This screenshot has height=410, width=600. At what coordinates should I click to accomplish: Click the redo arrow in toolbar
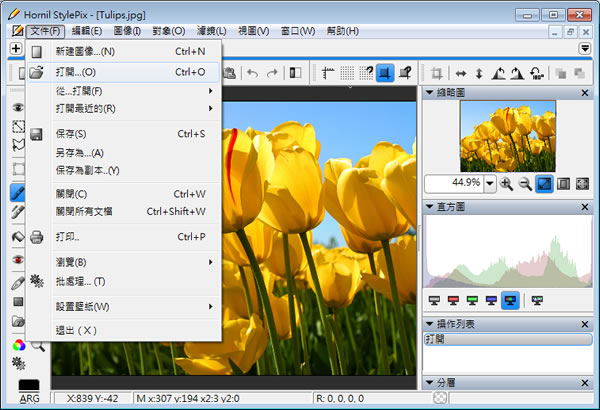272,73
